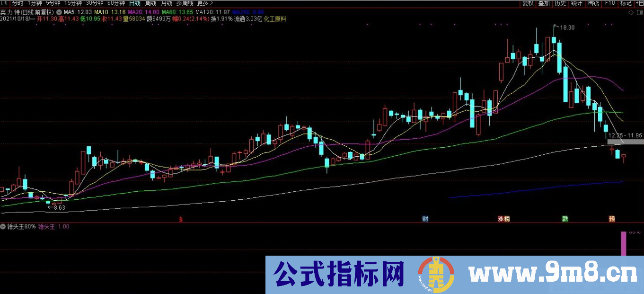Select the 5分钟 period tab
The height and width of the screenshot is (294, 644).
[53, 3]
